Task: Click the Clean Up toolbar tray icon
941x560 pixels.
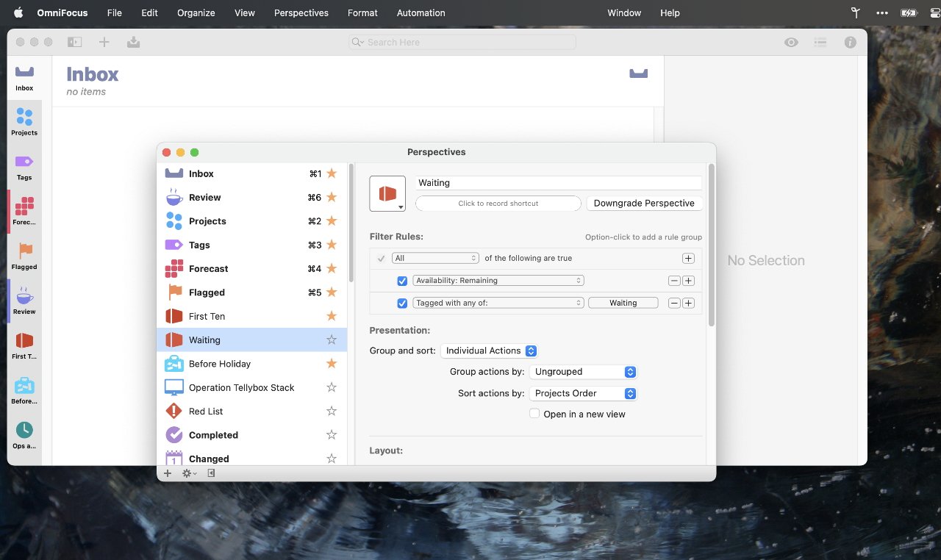Action: coord(133,43)
